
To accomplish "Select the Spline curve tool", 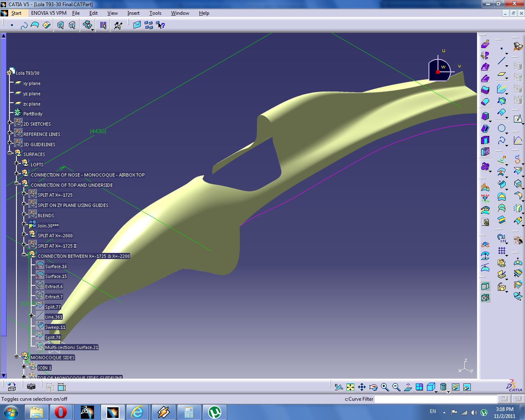I will pyautogui.click(x=501, y=141).
